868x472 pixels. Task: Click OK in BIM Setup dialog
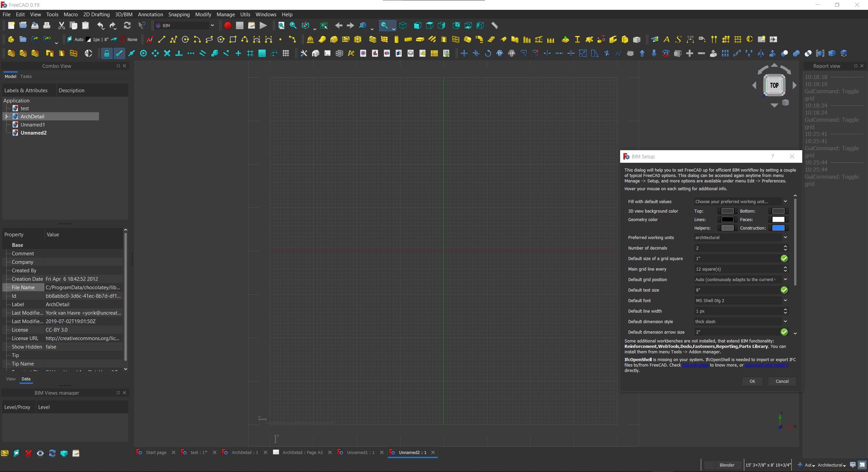coord(752,381)
